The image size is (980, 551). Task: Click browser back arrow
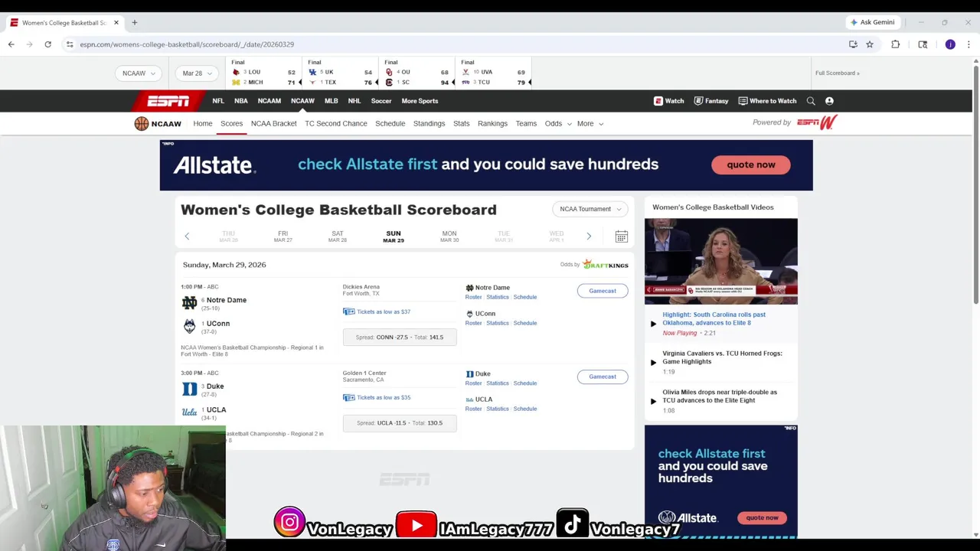(x=11, y=44)
